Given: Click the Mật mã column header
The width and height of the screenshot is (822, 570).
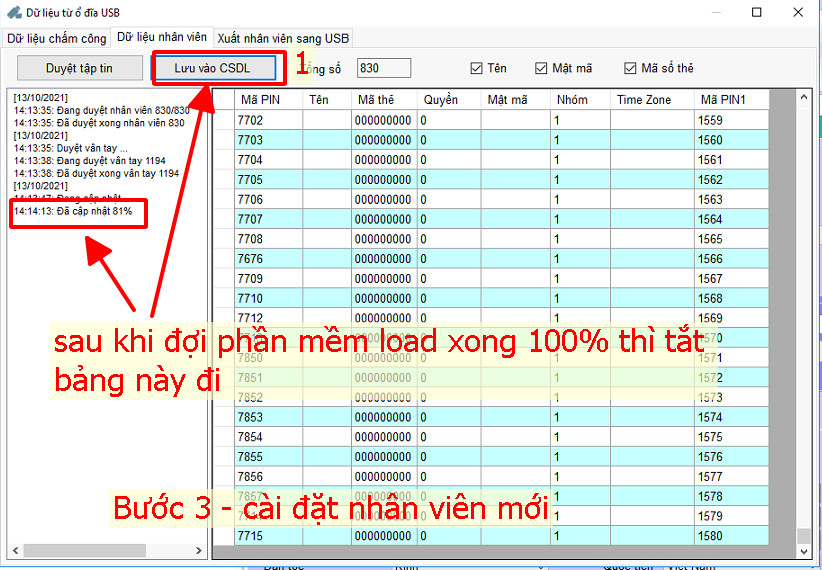Looking at the screenshot, I should point(516,100).
